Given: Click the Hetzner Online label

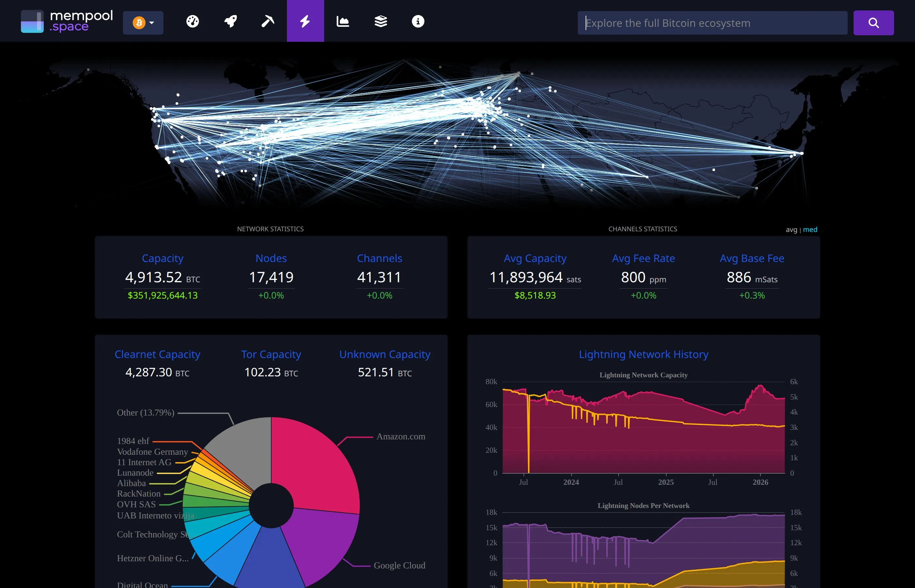Looking at the screenshot, I should pos(153,558).
